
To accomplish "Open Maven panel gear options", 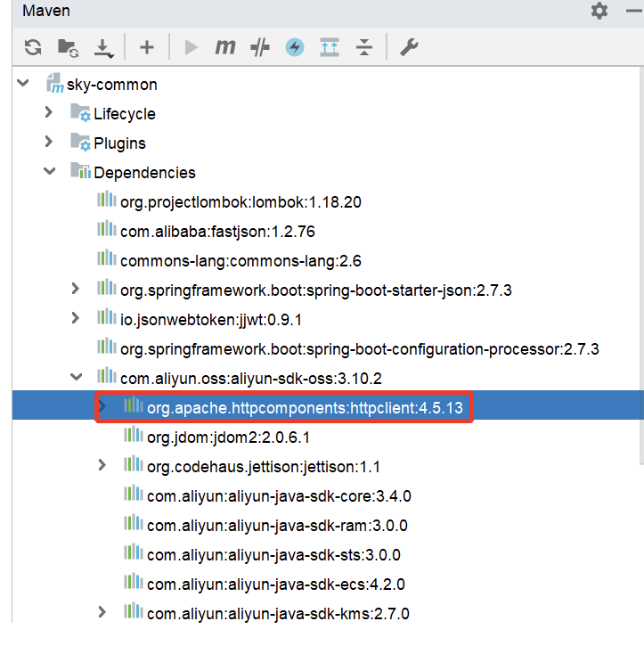I will tap(599, 11).
